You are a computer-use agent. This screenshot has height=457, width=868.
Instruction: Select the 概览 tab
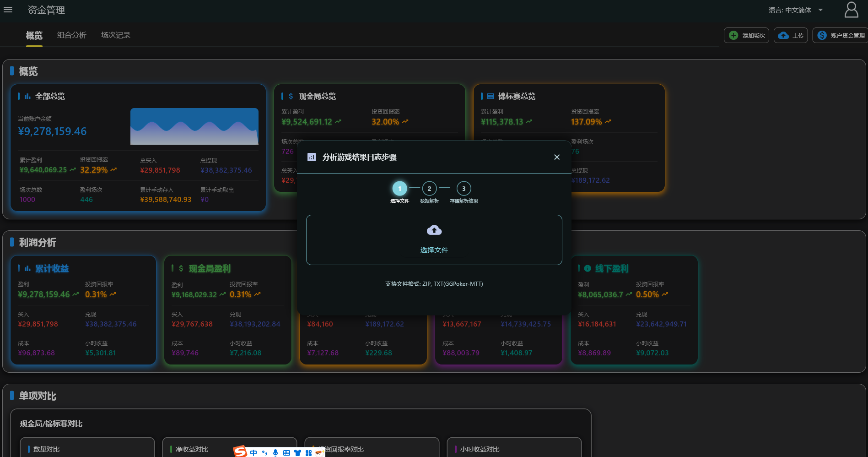pyautogui.click(x=34, y=35)
